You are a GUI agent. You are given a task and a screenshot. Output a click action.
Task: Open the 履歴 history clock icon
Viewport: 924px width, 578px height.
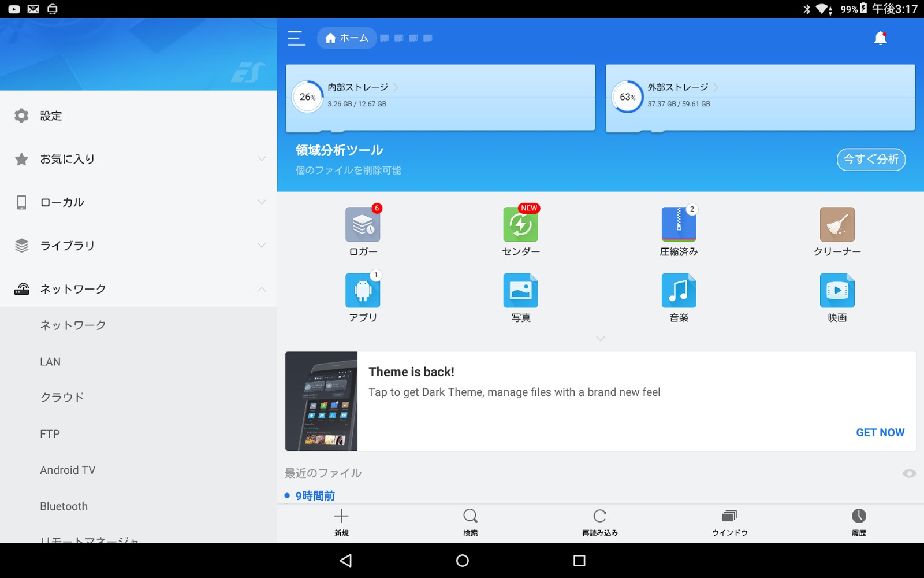(859, 516)
